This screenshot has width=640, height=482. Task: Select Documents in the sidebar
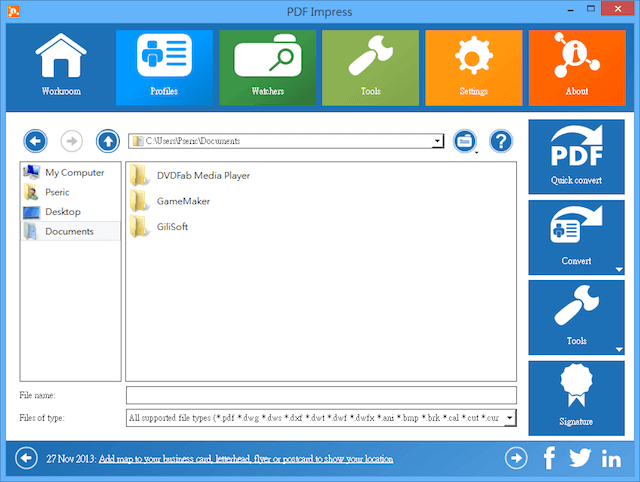point(71,231)
